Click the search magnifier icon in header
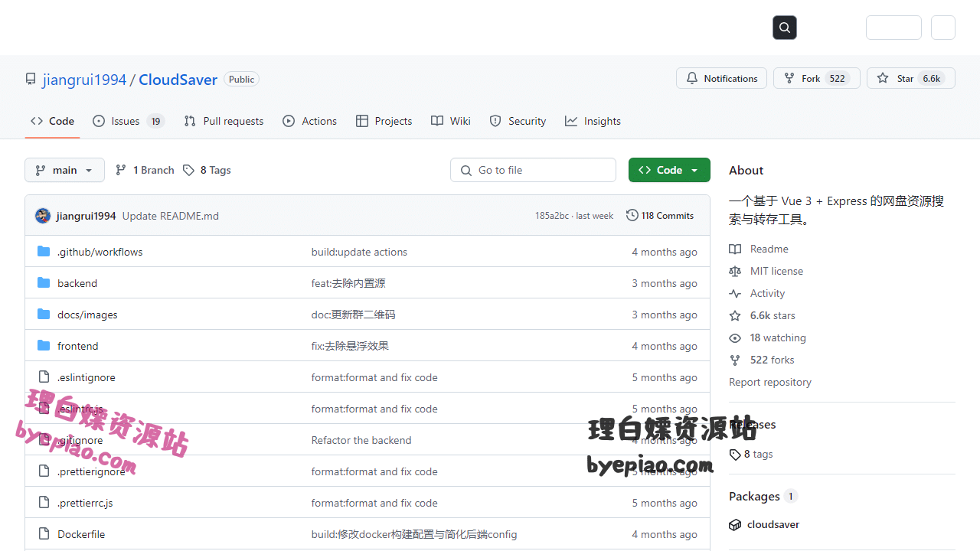This screenshot has height=551, width=980. [785, 28]
